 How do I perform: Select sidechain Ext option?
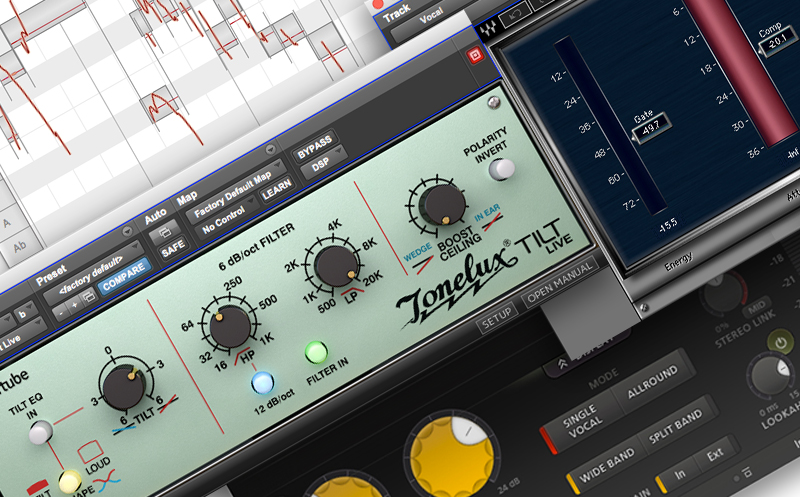pyautogui.click(x=714, y=454)
